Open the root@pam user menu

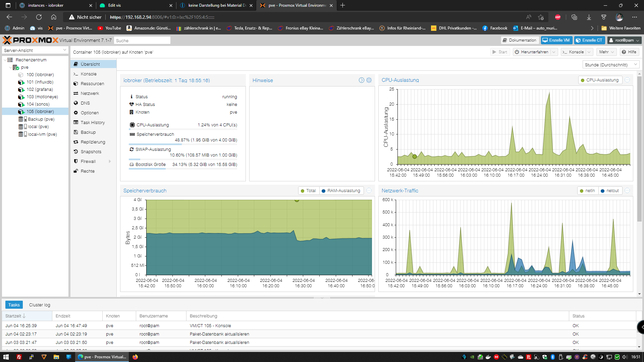[624, 40]
